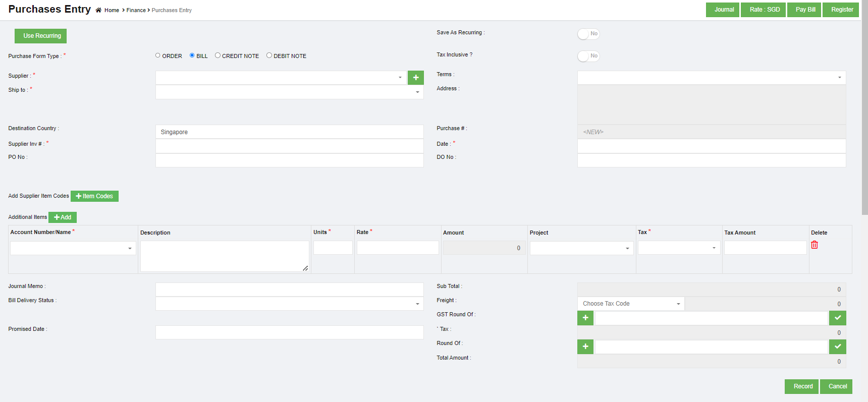Click the plus icon in GST Round Of row
Screen dimensions: 868x402
pyautogui.click(x=585, y=318)
